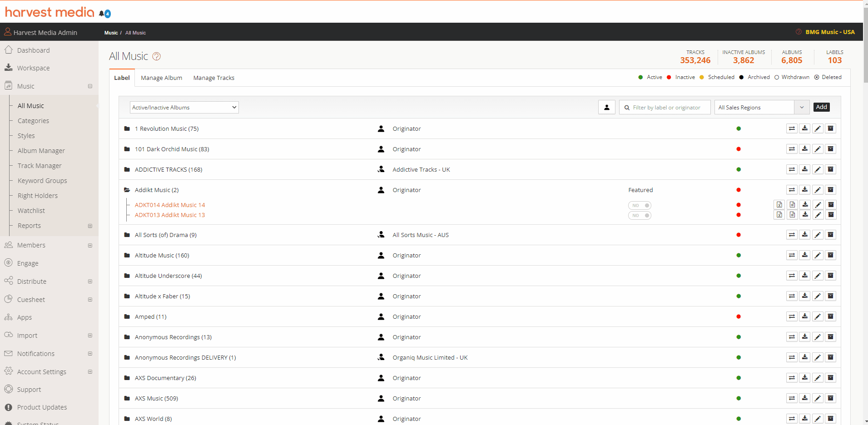Open Right Holders in sidebar
The image size is (868, 425).
point(38,196)
